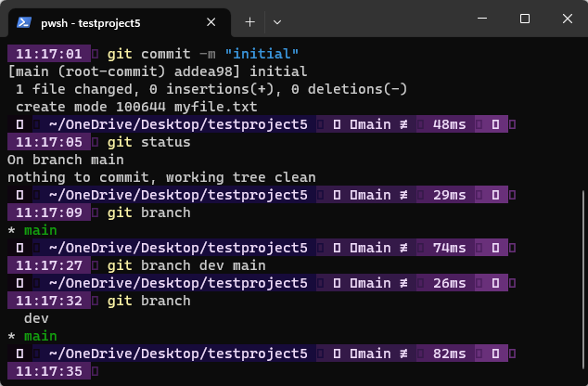The height and width of the screenshot is (386, 588).
Task: Click the 29ms execution time segment
Action: pos(449,195)
